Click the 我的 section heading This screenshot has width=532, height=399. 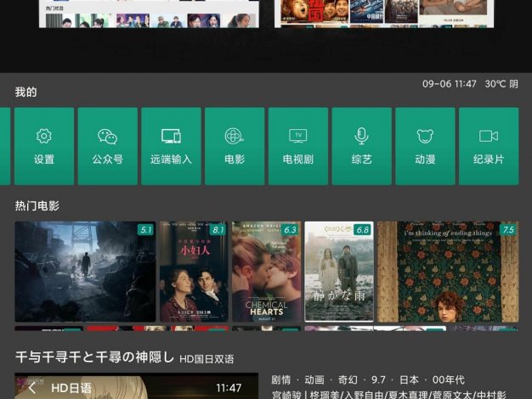(x=25, y=92)
